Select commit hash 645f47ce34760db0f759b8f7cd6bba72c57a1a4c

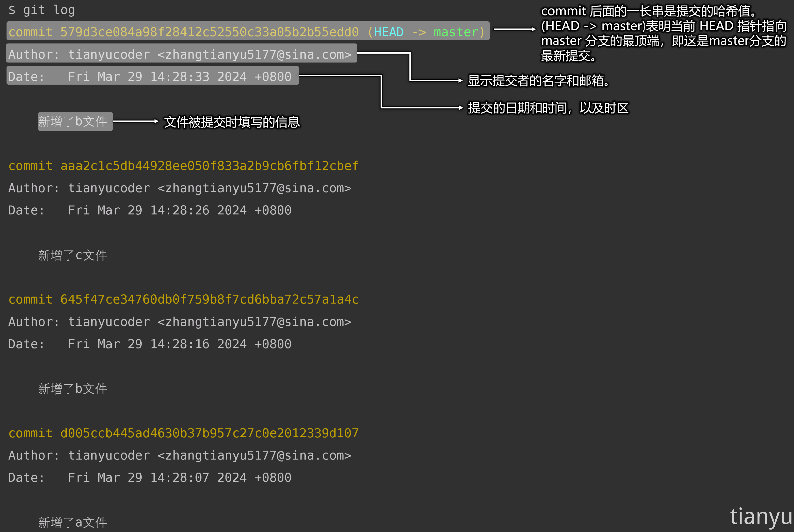coord(209,299)
